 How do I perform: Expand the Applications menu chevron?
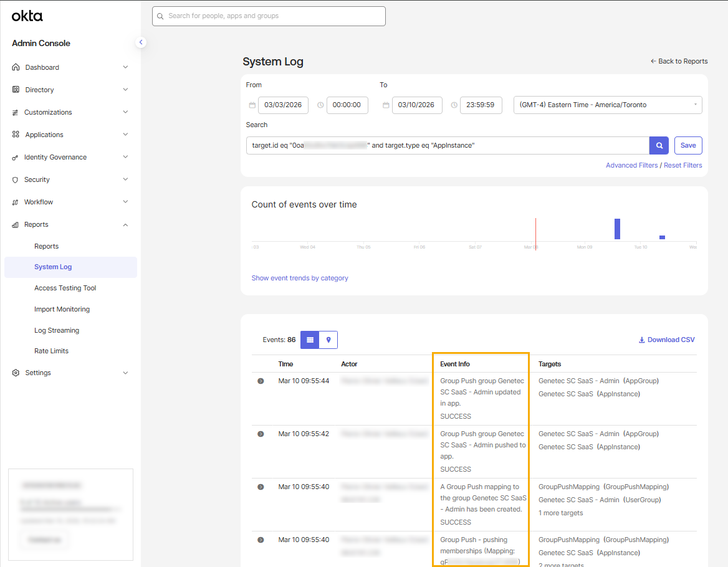pos(125,135)
